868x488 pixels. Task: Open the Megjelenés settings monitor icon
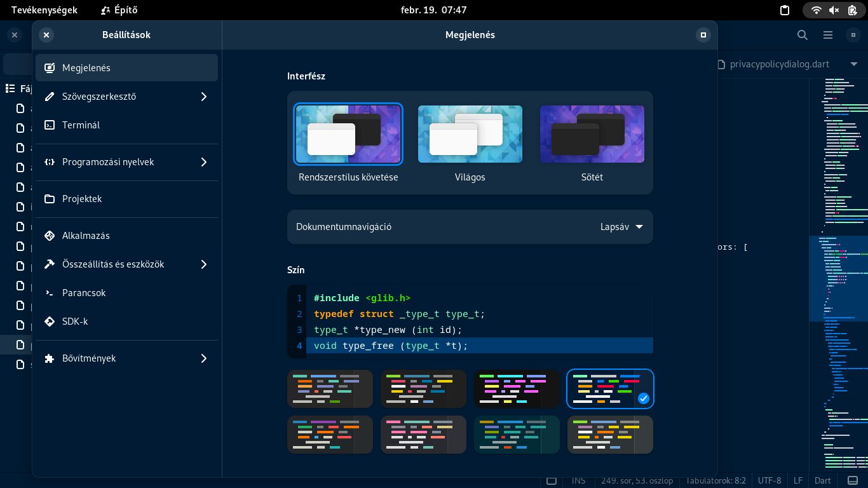tap(50, 68)
